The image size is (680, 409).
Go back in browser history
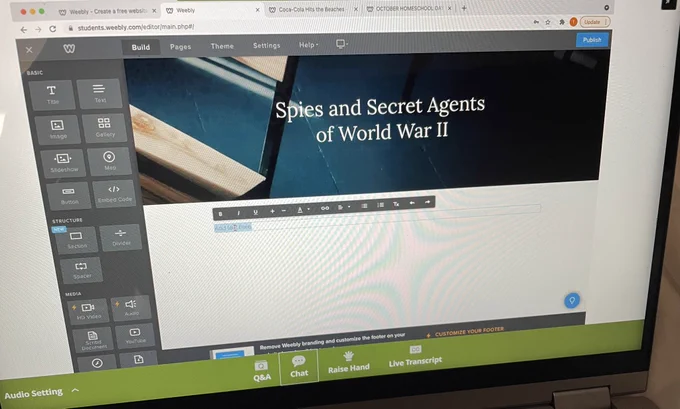point(24,29)
